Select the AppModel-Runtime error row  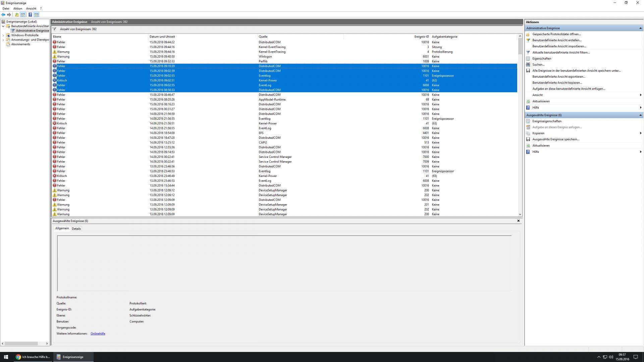(x=284, y=100)
